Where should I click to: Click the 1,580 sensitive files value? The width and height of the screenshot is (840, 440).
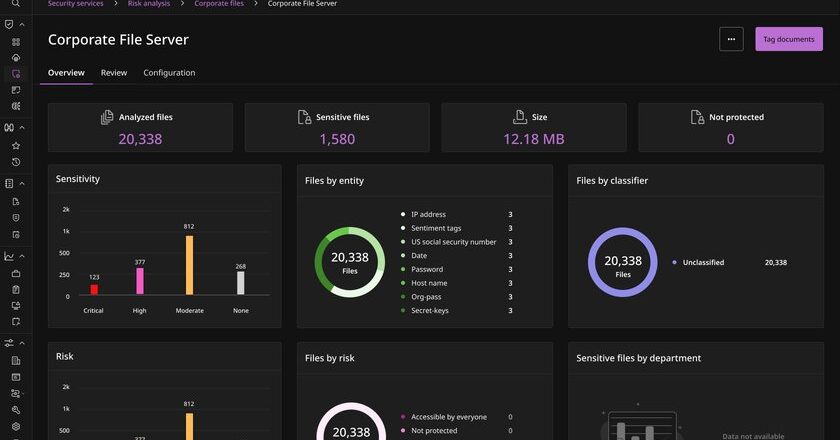pyautogui.click(x=337, y=139)
